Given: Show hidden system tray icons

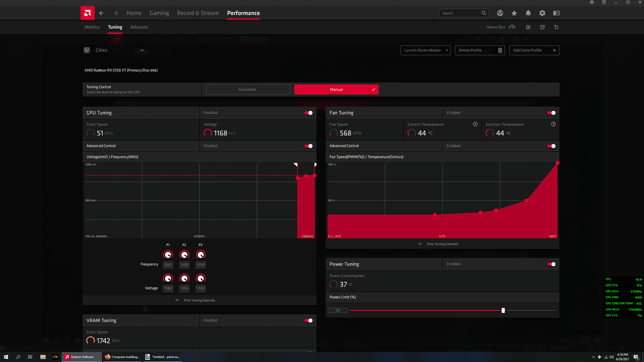Looking at the screenshot, I should click(593, 357).
